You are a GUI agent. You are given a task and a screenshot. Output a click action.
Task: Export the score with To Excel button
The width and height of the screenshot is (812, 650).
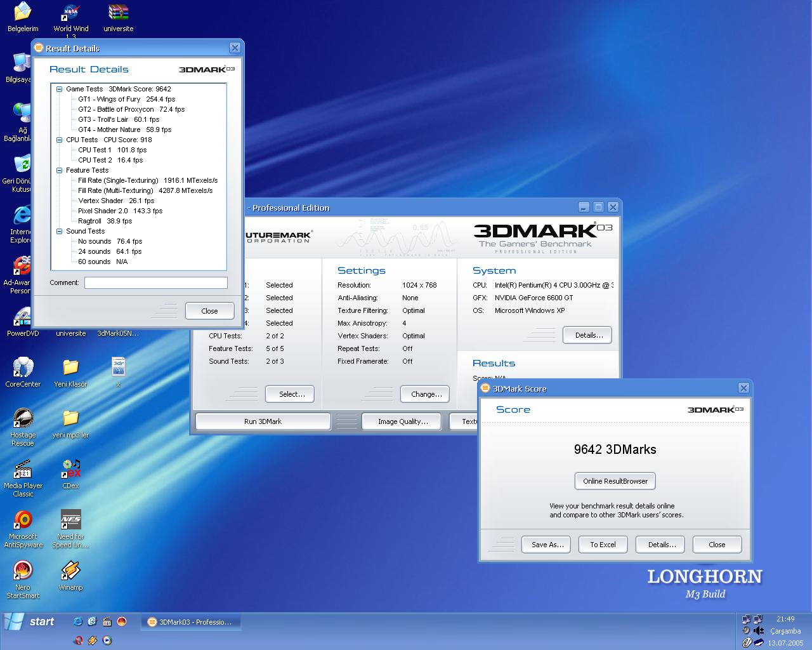coord(603,545)
